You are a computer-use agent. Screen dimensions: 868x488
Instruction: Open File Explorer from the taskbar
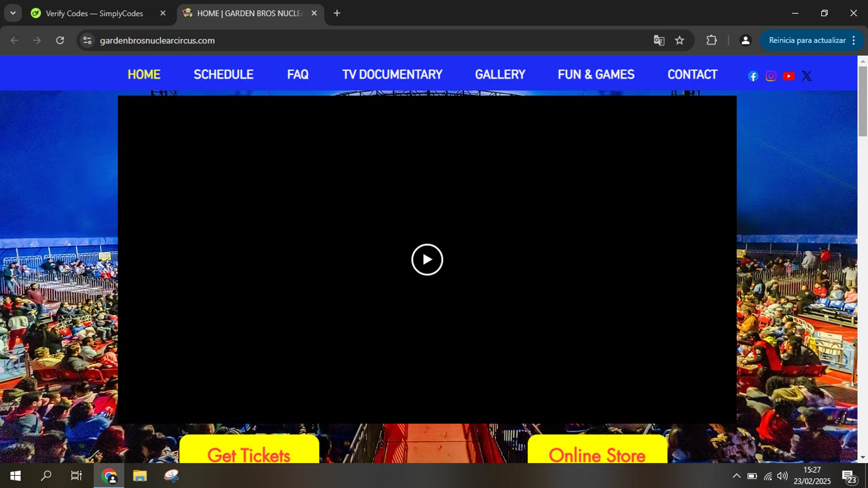pos(140,476)
